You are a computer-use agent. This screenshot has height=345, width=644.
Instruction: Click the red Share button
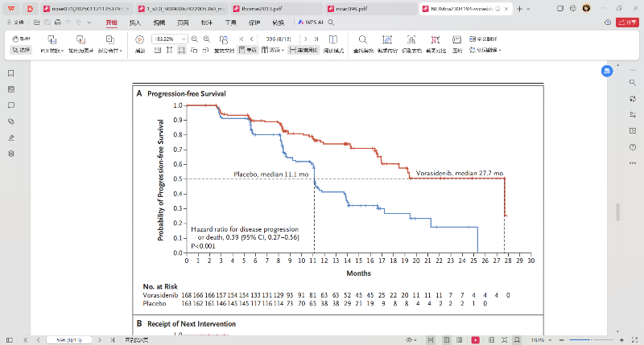tap(627, 23)
